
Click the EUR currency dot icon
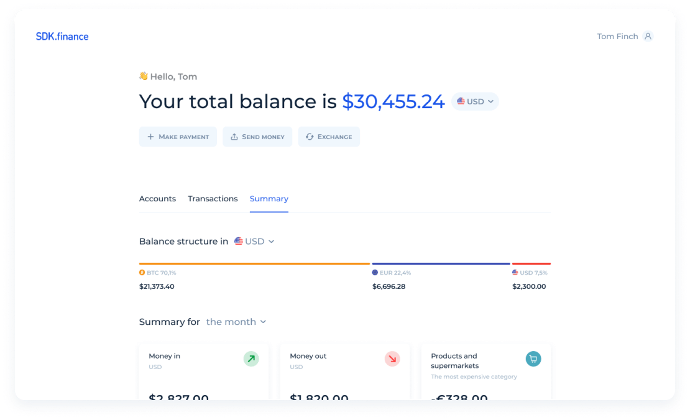tap(375, 273)
